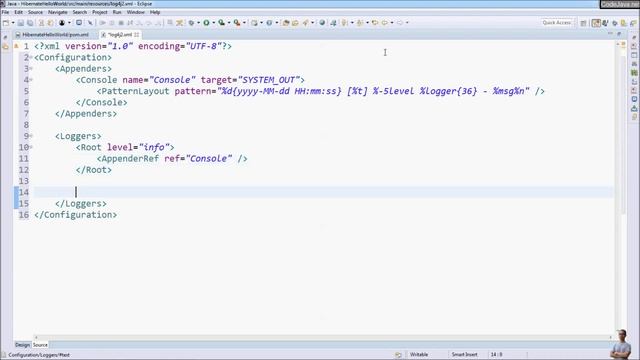Switch to the Source view tab

[x=40, y=345]
